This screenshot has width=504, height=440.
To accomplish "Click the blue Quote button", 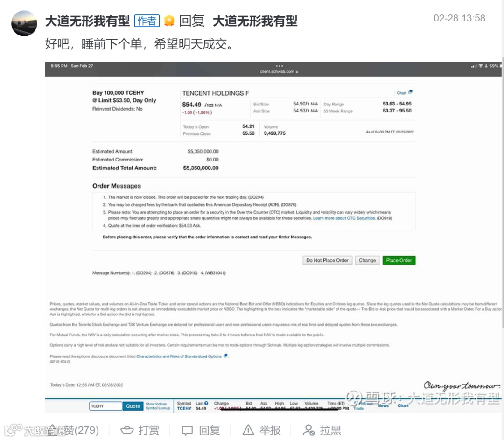I will coord(133,406).
